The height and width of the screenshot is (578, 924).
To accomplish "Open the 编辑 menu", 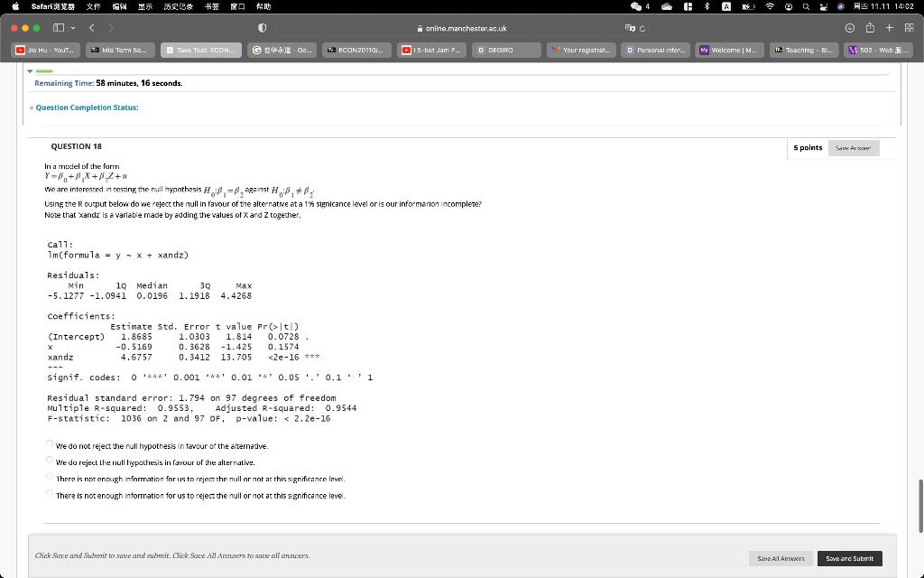I will click(x=120, y=6).
